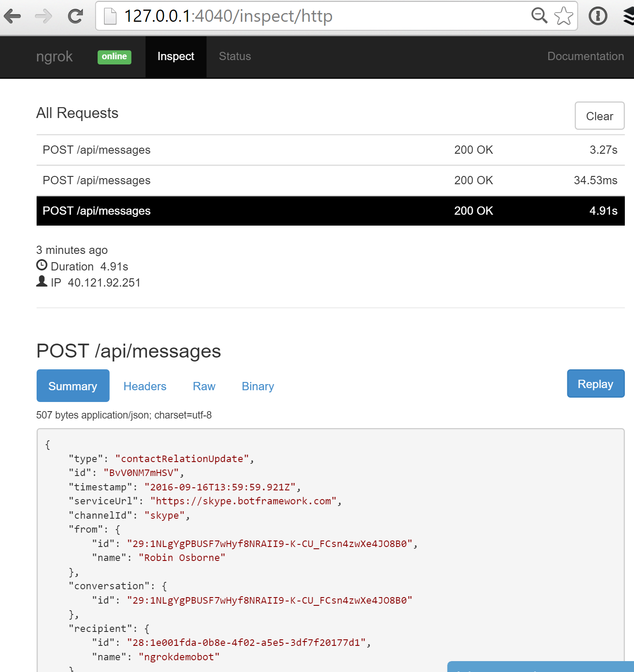Image resolution: width=634 pixels, height=672 pixels.
Task: Click the "contactRelationUpdate" type value in JSON
Action: click(182, 459)
